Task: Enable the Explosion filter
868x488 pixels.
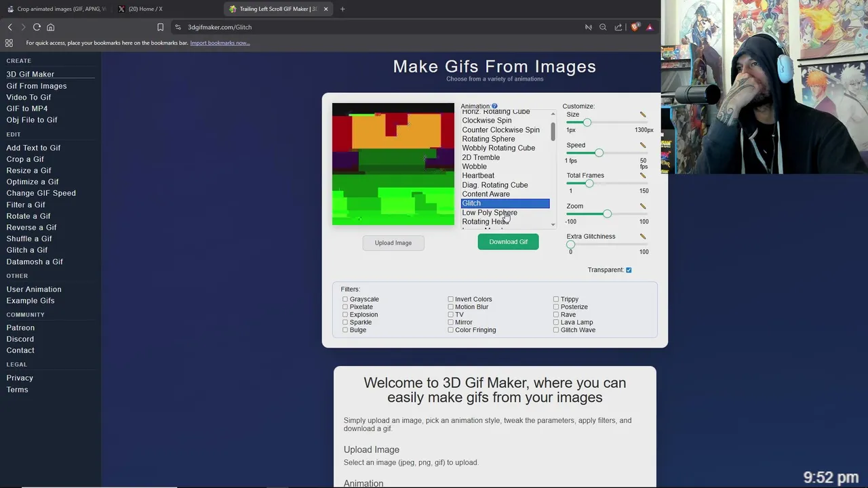Action: coord(345,314)
